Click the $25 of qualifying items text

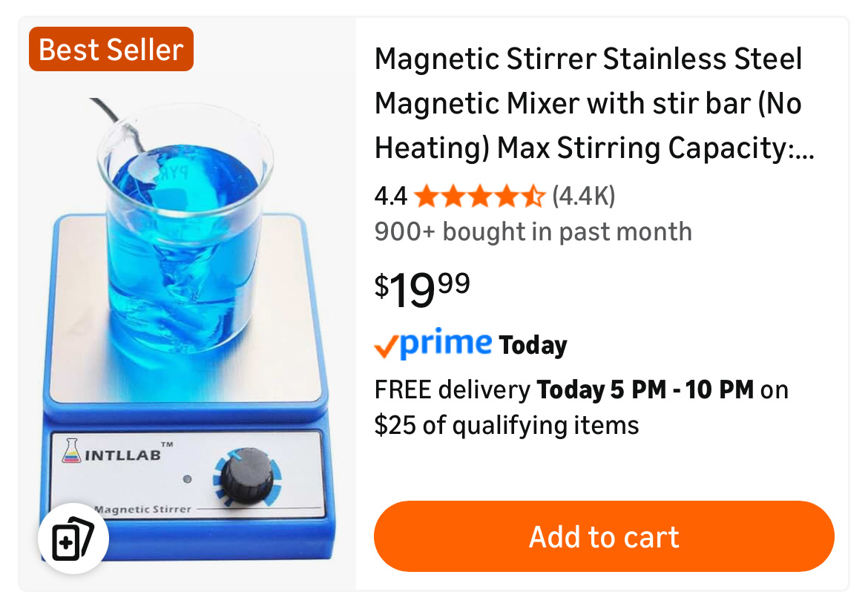click(507, 426)
